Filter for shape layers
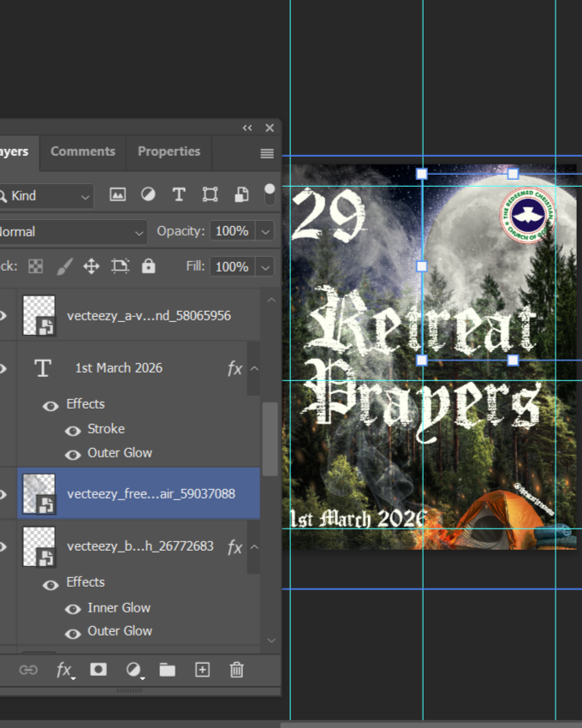Viewport: 582px width, 728px height. (210, 194)
